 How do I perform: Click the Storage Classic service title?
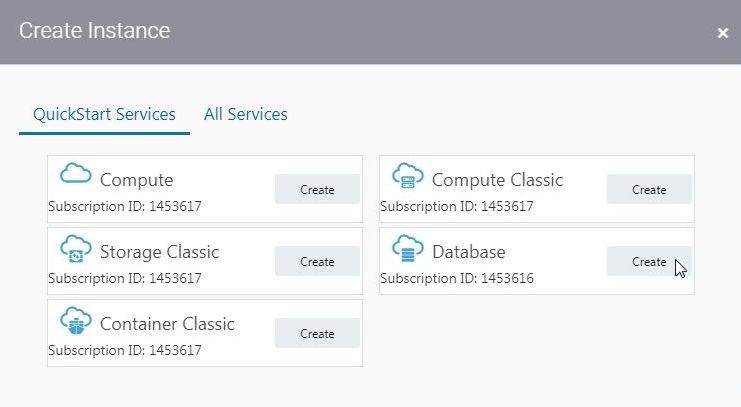pyautogui.click(x=159, y=252)
